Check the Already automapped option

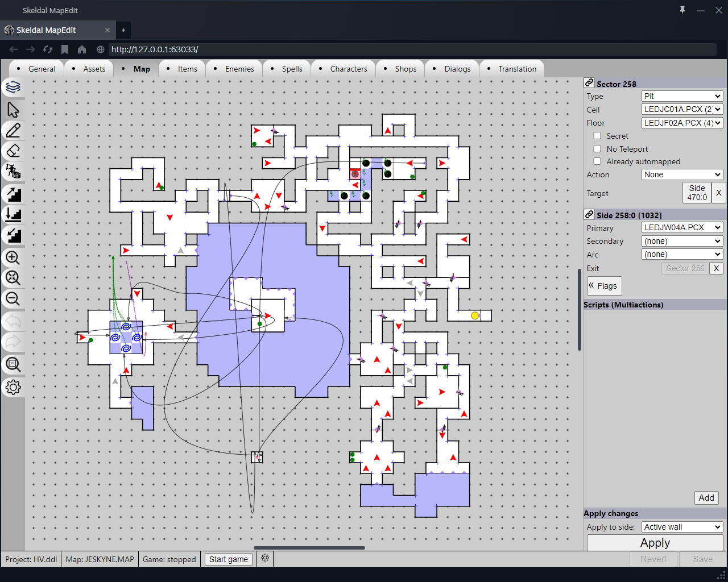pyautogui.click(x=597, y=161)
